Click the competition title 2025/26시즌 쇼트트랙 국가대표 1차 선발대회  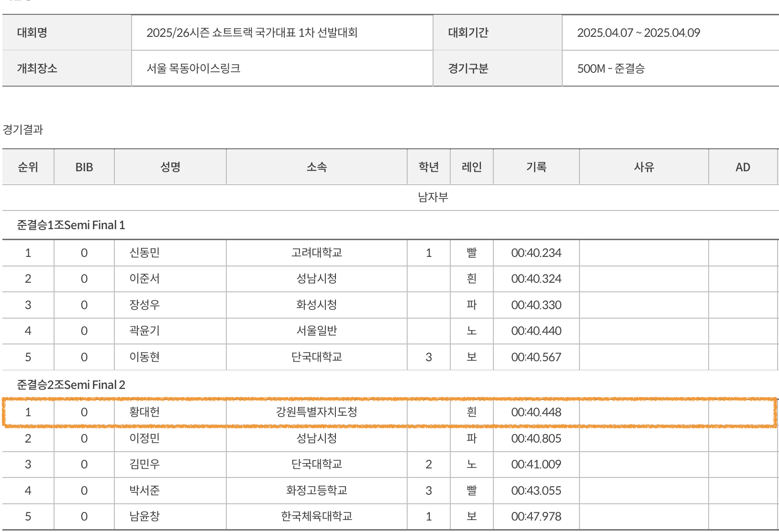pyautogui.click(x=252, y=33)
